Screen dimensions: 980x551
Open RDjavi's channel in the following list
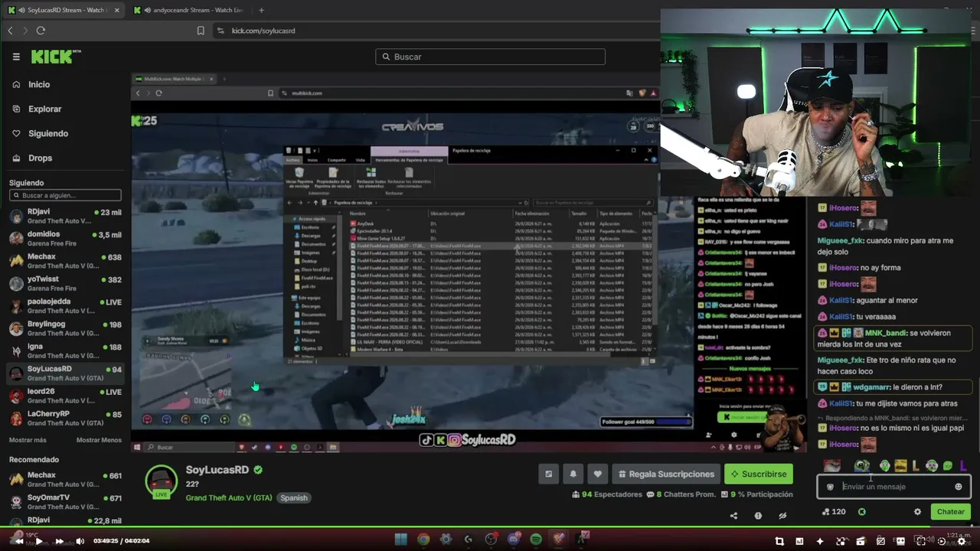point(65,217)
